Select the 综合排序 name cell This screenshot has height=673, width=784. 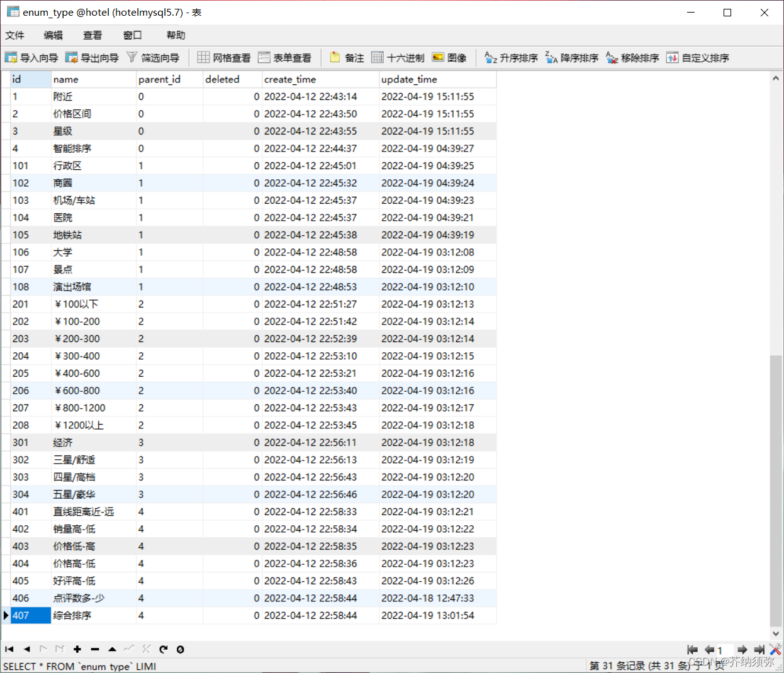point(94,615)
